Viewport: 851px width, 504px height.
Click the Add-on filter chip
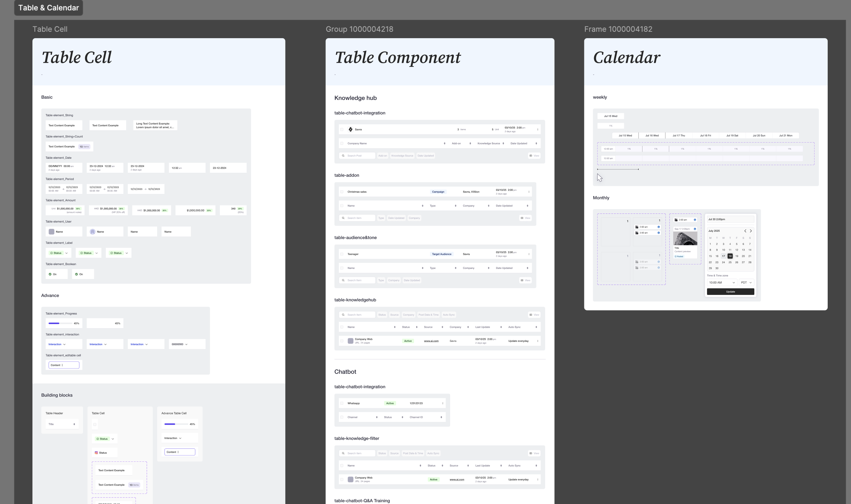(x=383, y=155)
